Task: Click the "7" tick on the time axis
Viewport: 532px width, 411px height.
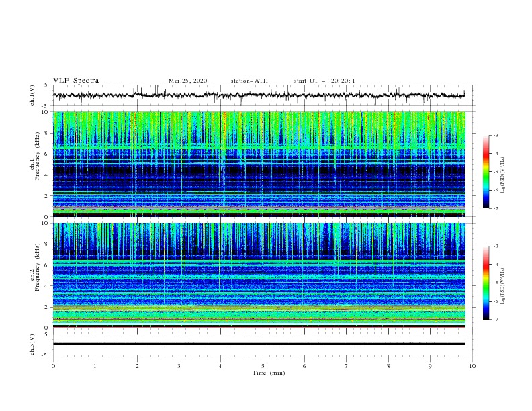Action: click(x=347, y=366)
